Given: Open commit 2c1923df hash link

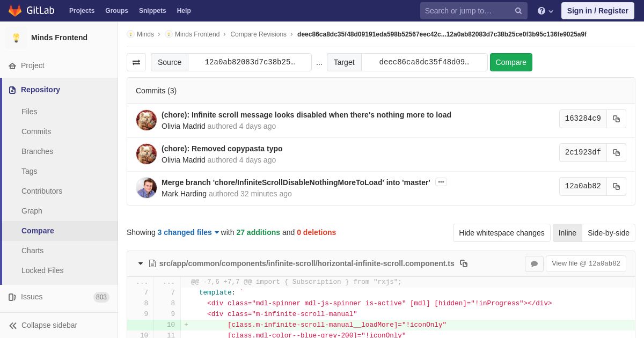Looking at the screenshot, I should click(583, 152).
